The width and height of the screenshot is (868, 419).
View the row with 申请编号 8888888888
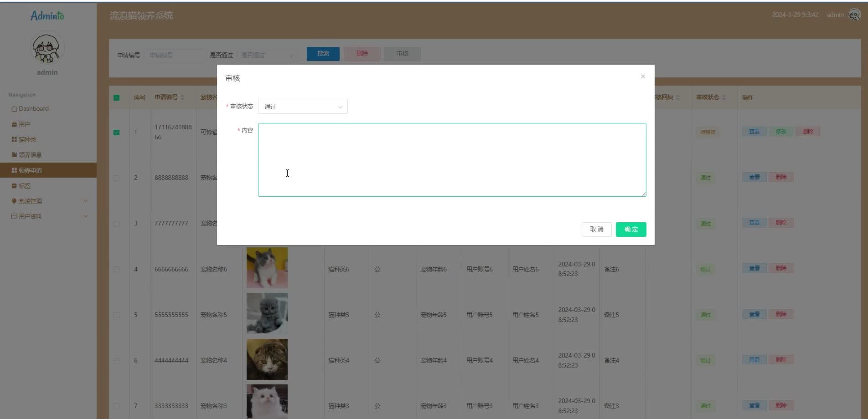coord(754,177)
